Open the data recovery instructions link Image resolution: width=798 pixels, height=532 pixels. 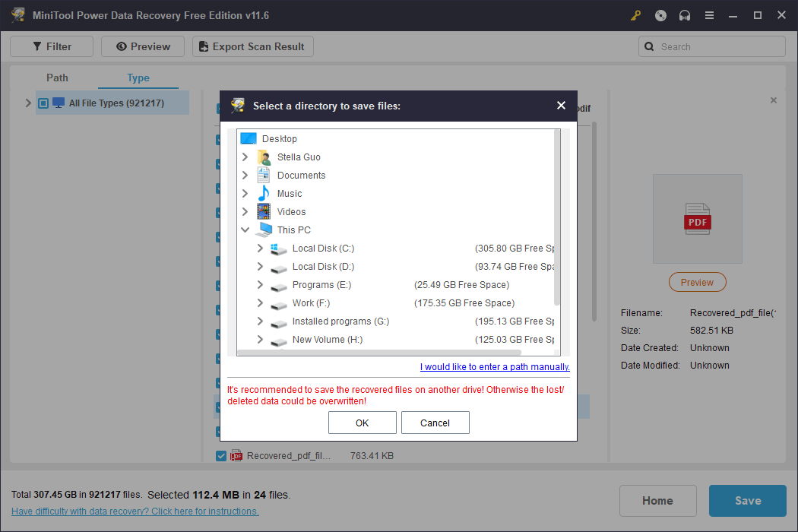135,511
